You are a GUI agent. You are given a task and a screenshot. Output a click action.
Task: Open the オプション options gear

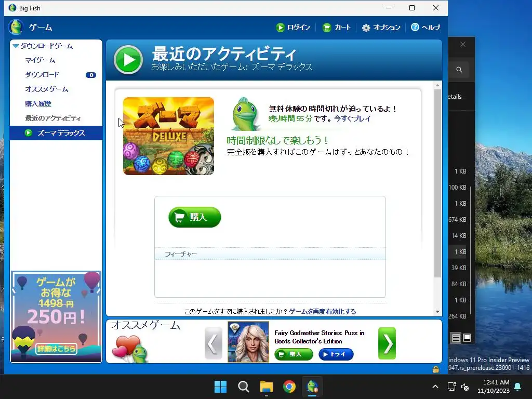[381, 28]
